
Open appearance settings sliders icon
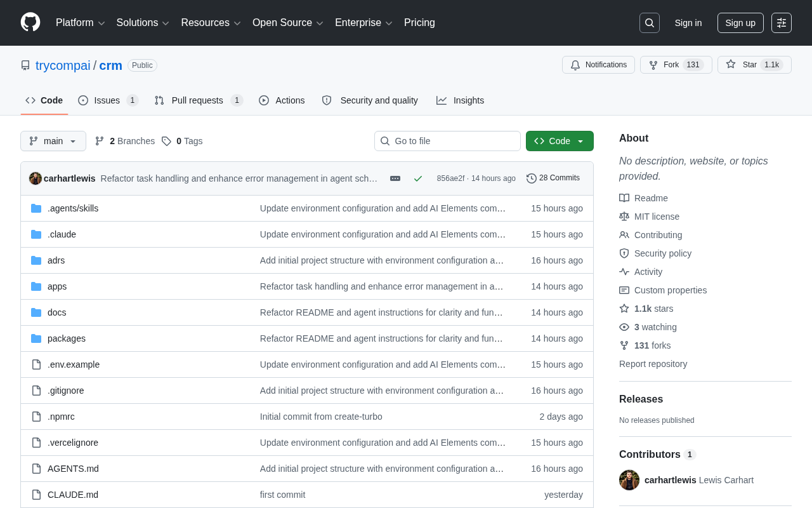(782, 23)
